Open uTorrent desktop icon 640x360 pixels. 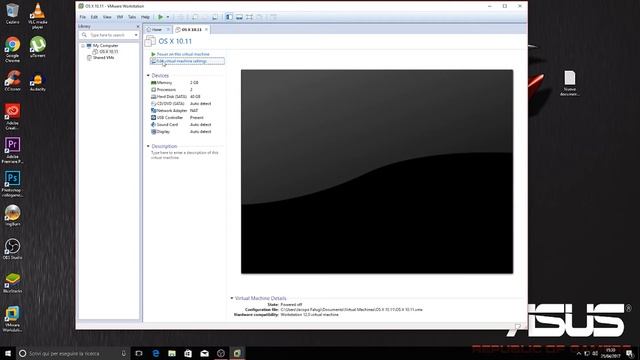pos(38,47)
